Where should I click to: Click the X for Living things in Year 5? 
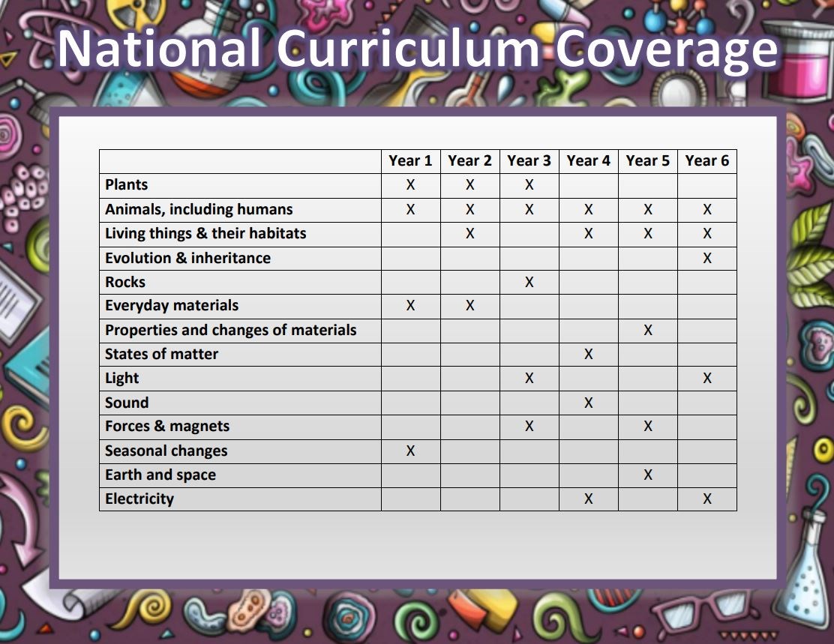click(x=648, y=233)
